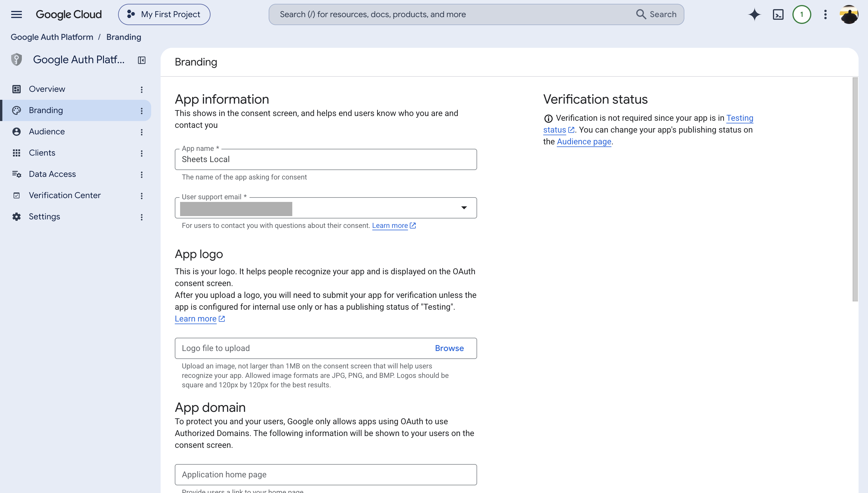
Task: Click Google Auth Platform breadcrumb link
Action: coord(52,37)
